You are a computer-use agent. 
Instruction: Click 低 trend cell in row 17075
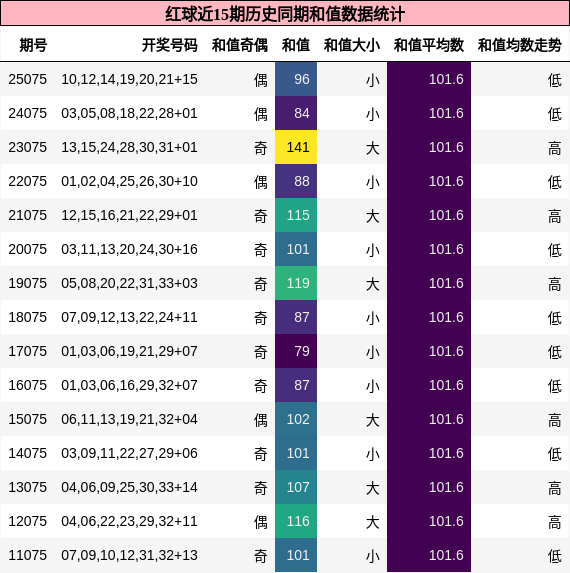554,352
